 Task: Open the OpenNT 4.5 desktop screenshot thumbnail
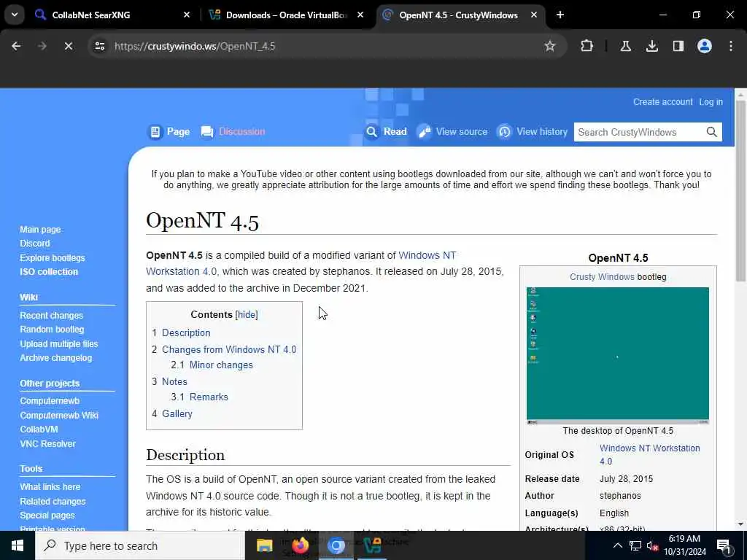pyautogui.click(x=617, y=356)
